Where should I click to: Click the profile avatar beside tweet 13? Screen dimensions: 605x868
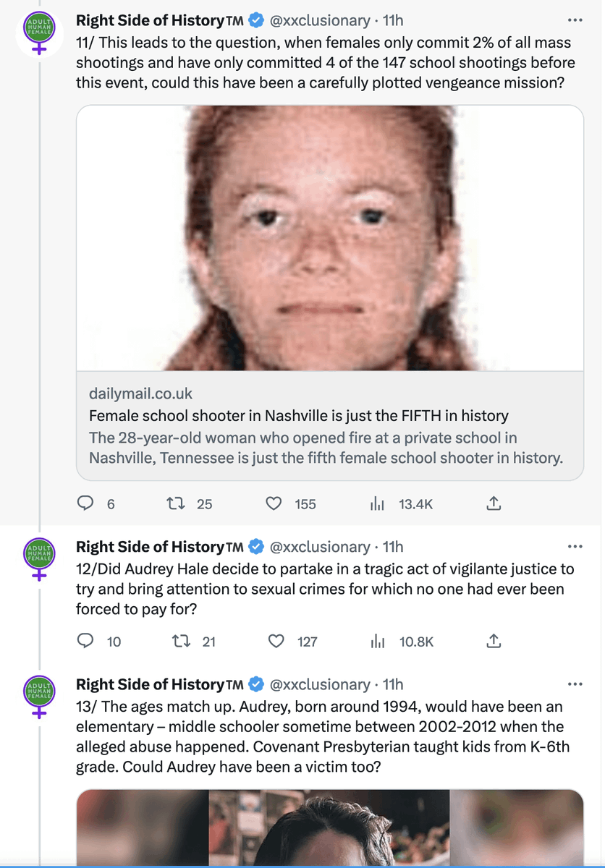[x=40, y=696]
